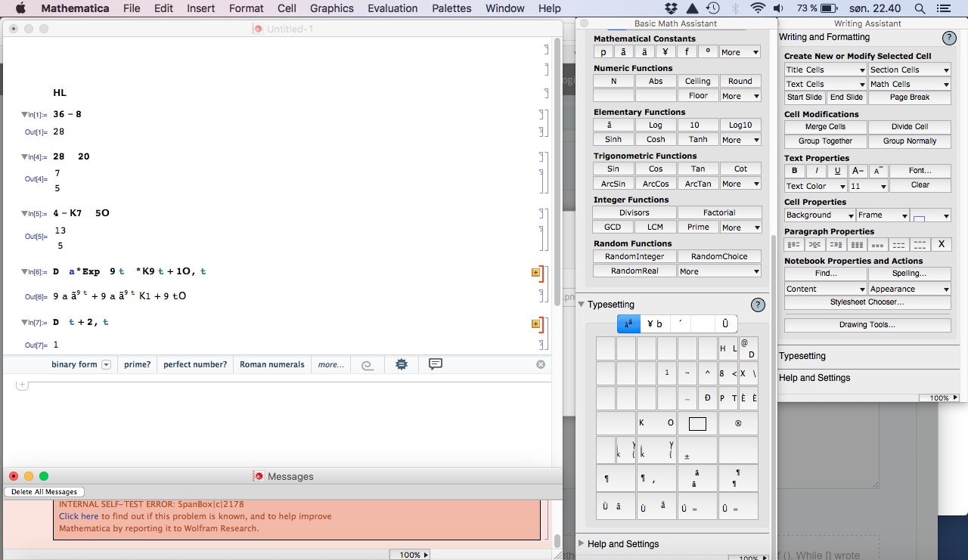Open the Format menu
Viewport: 968px width, 560px height.
point(247,8)
